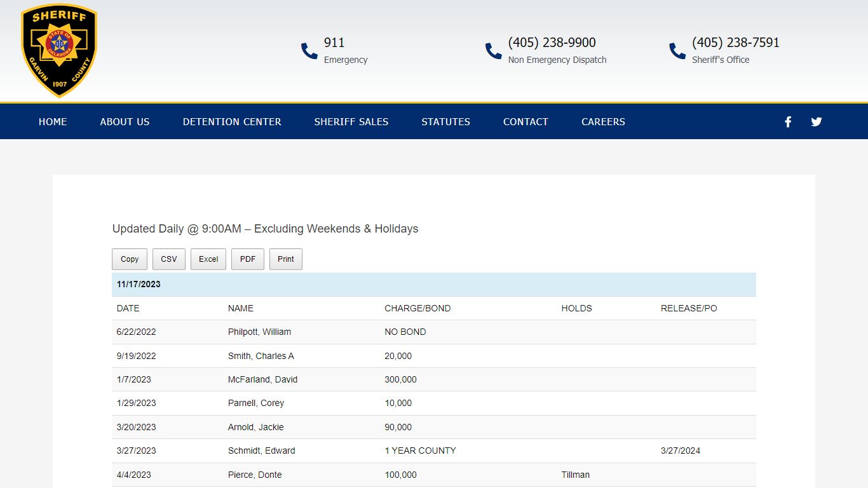Navigate to Sheriff Sales page
This screenshot has width=868, height=488.
coord(351,122)
